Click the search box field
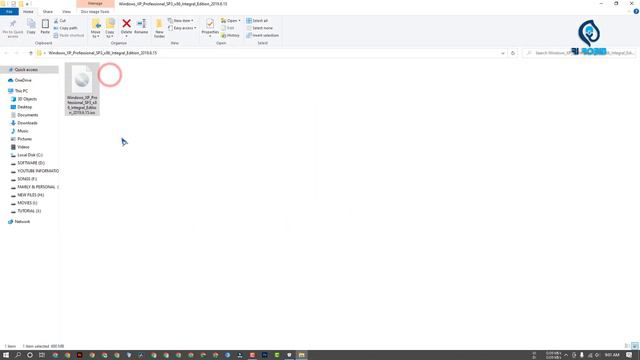Image resolution: width=640 pixels, height=360 pixels. point(579,53)
